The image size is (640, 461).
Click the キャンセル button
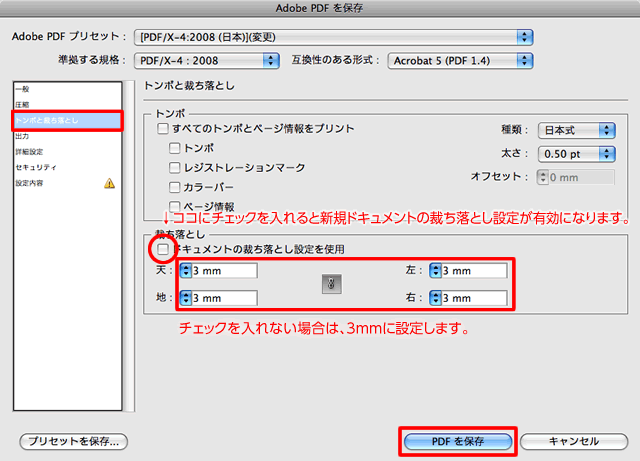tap(574, 441)
